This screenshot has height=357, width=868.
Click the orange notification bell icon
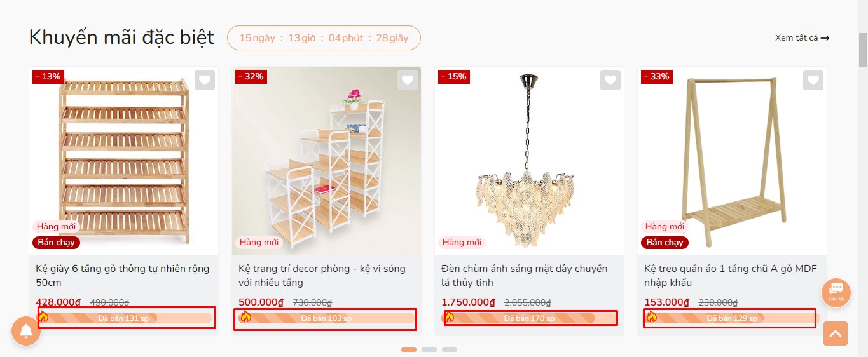click(26, 331)
